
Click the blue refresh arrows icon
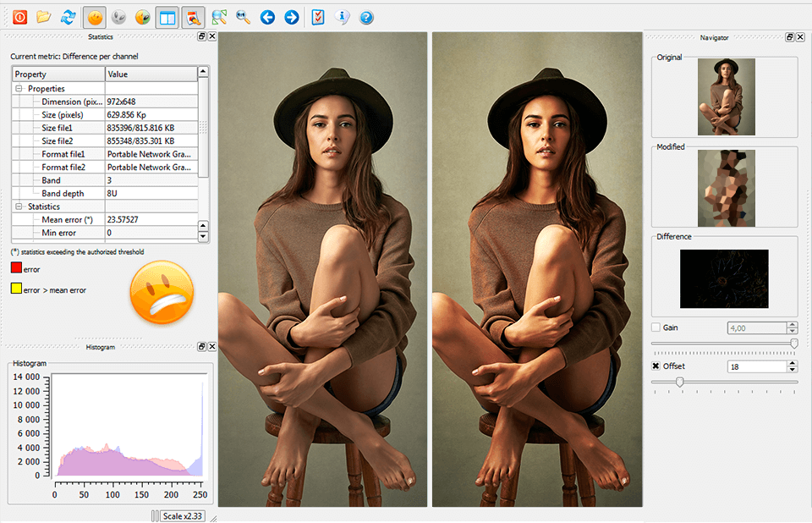coord(69,17)
